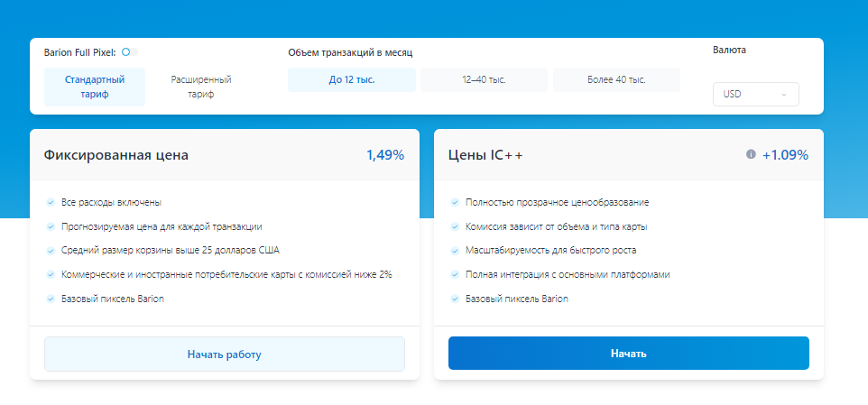Click the Фиксированная цена heading

coord(116,155)
